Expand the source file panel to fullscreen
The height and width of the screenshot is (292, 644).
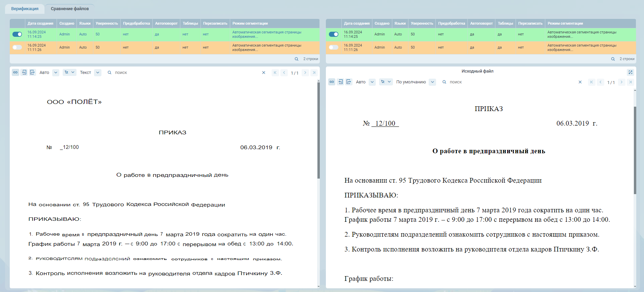tap(630, 72)
